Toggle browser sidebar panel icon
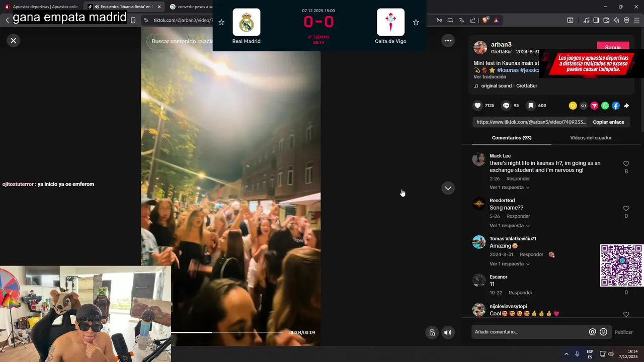The image size is (644, 362). (596, 20)
